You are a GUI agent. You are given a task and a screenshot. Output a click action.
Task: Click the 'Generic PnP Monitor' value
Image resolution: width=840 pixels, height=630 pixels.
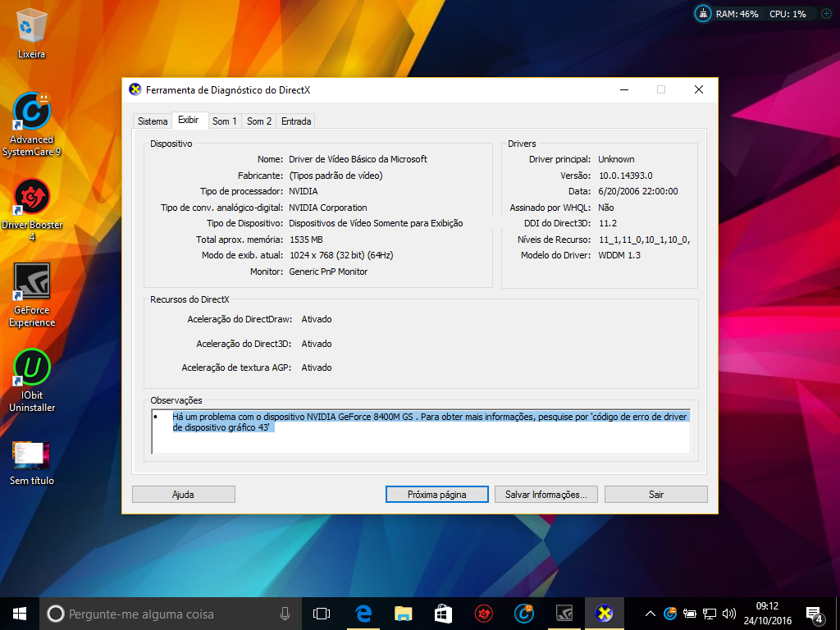click(x=328, y=272)
